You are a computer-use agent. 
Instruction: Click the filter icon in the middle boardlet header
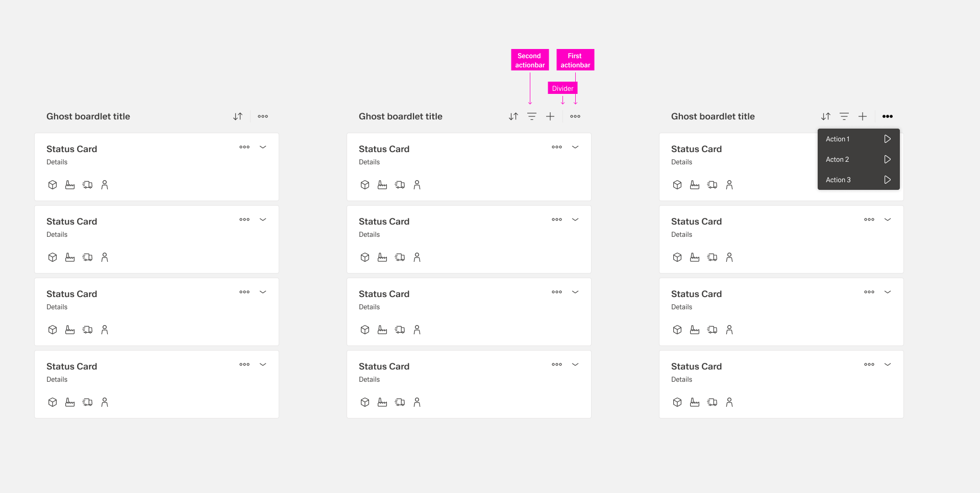(x=532, y=116)
